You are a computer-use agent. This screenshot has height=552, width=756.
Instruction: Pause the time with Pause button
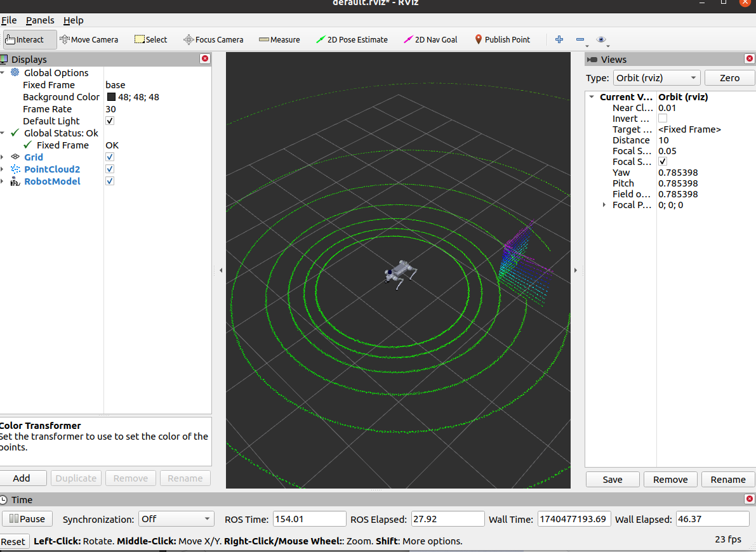pos(27,519)
